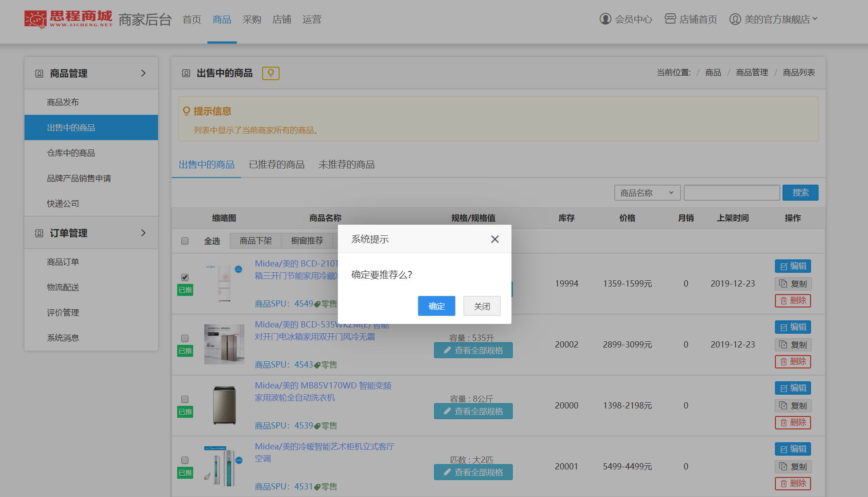The width and height of the screenshot is (868, 497).
Task: Edit the BCD-210 fridge with 编辑
Action: pos(793,266)
